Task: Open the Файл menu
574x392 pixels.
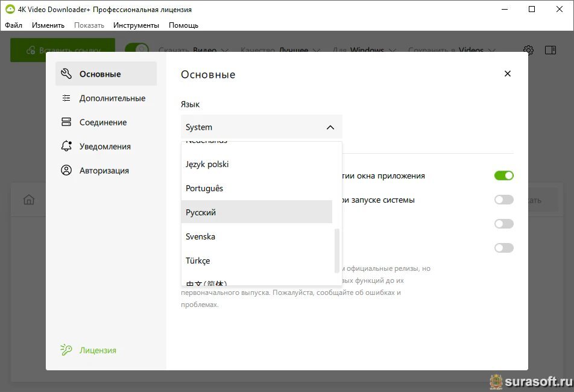Action: tap(13, 25)
